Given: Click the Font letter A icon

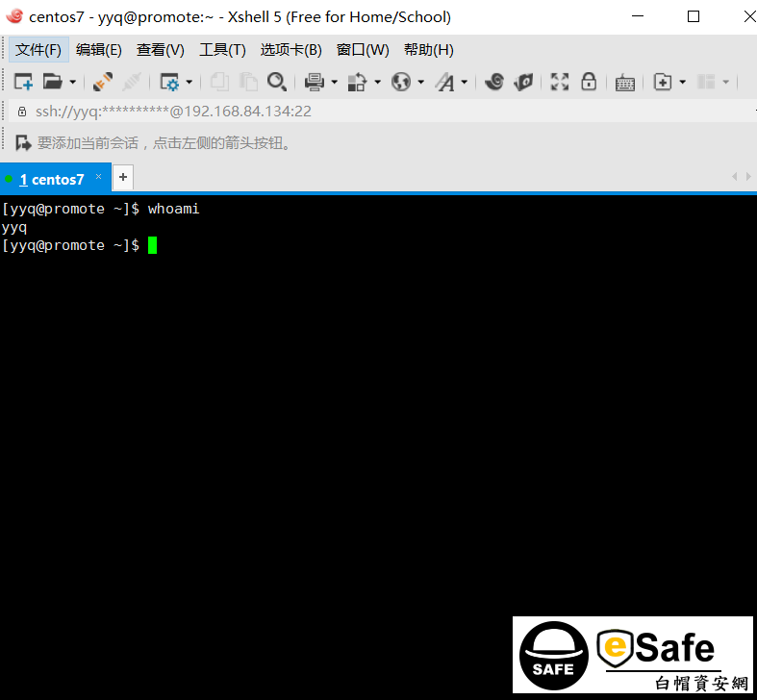Looking at the screenshot, I should click(445, 82).
